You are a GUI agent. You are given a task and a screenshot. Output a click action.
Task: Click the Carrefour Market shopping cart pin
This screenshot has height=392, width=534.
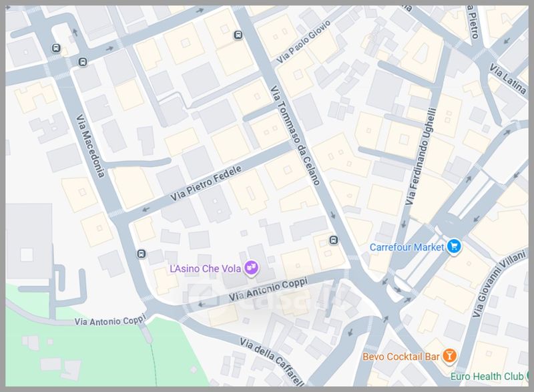coord(454,246)
